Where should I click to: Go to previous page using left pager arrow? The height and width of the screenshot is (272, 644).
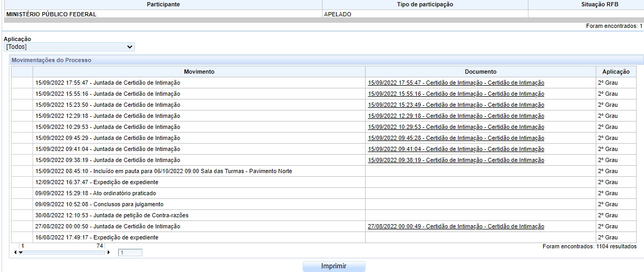click(x=15, y=253)
